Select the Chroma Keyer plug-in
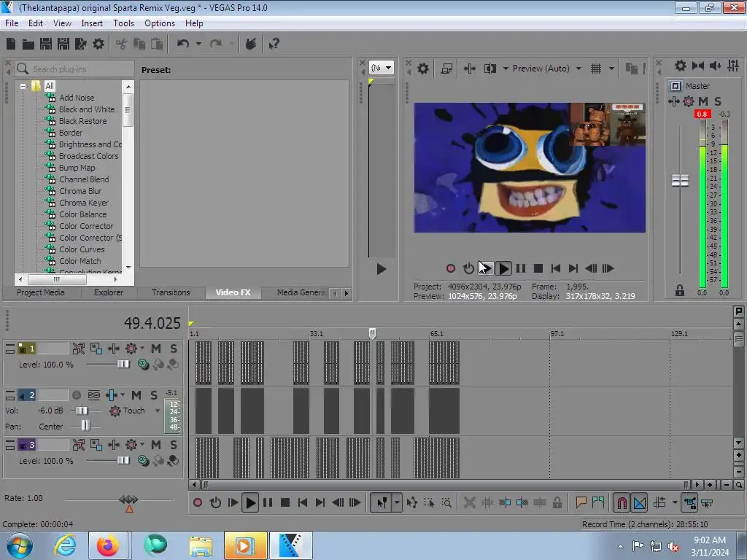Image resolution: width=747 pixels, height=560 pixels. [84, 203]
